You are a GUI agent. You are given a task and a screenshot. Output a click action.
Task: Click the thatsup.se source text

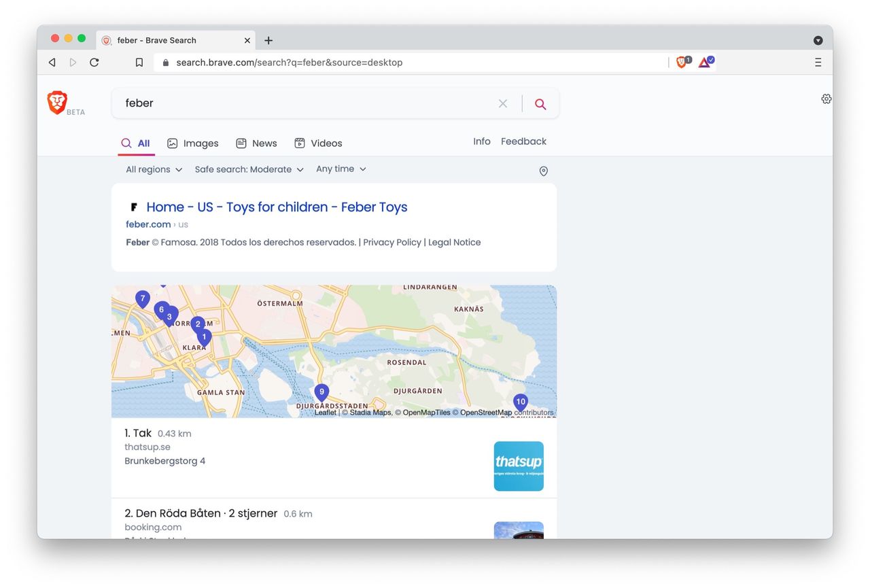(147, 447)
